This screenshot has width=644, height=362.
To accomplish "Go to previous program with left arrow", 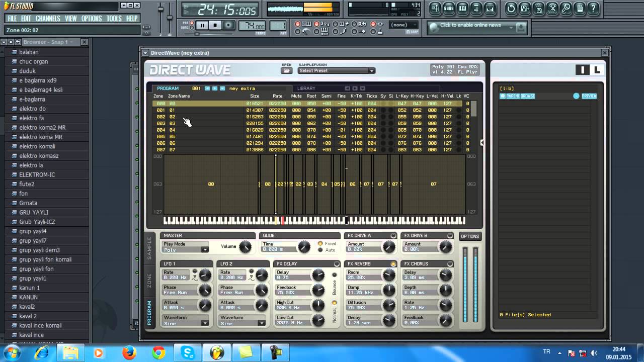I will click(x=207, y=88).
